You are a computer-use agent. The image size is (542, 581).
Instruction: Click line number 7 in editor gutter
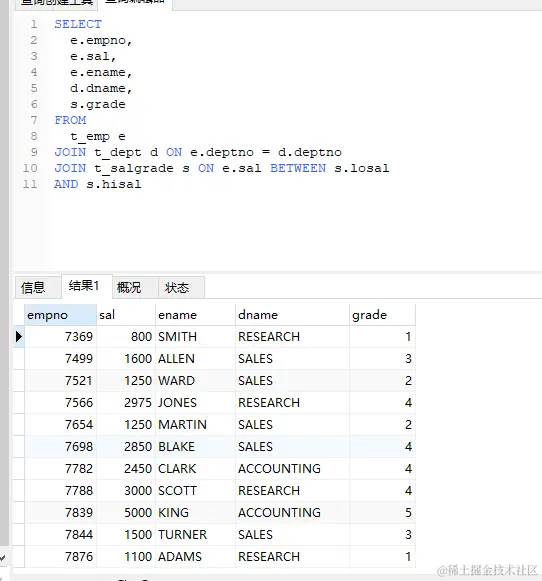(34, 120)
